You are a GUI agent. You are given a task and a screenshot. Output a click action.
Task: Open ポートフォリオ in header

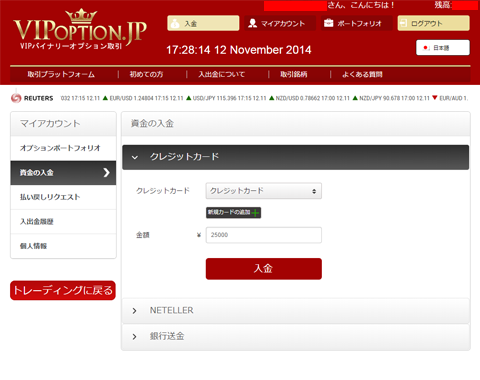pyautogui.click(x=357, y=23)
